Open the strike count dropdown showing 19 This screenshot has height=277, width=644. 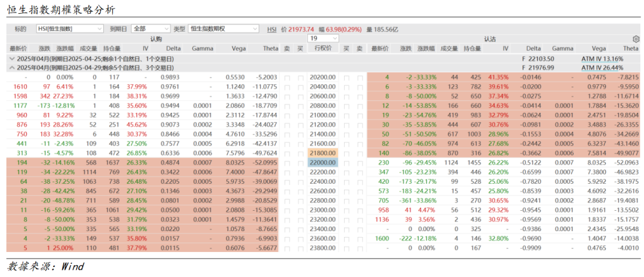pyautogui.click(x=323, y=38)
